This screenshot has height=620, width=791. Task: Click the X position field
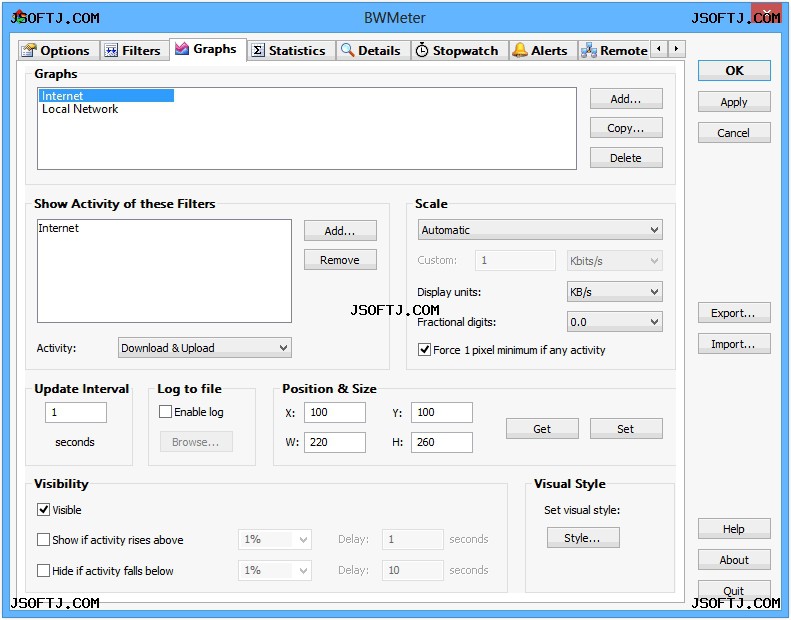[x=335, y=412]
